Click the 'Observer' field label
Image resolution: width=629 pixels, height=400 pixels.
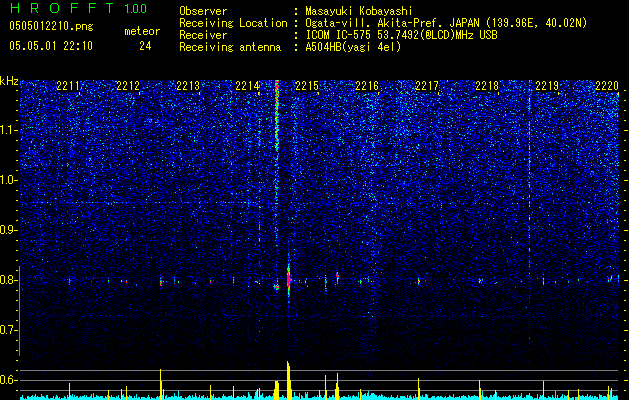(203, 11)
